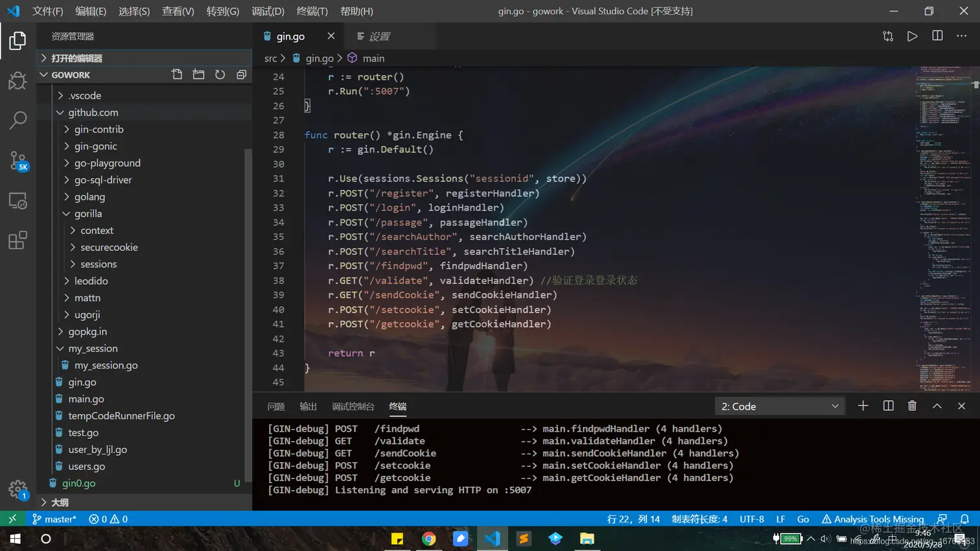Click LF line ending in status bar
This screenshot has height=551, width=980.
[x=780, y=519]
